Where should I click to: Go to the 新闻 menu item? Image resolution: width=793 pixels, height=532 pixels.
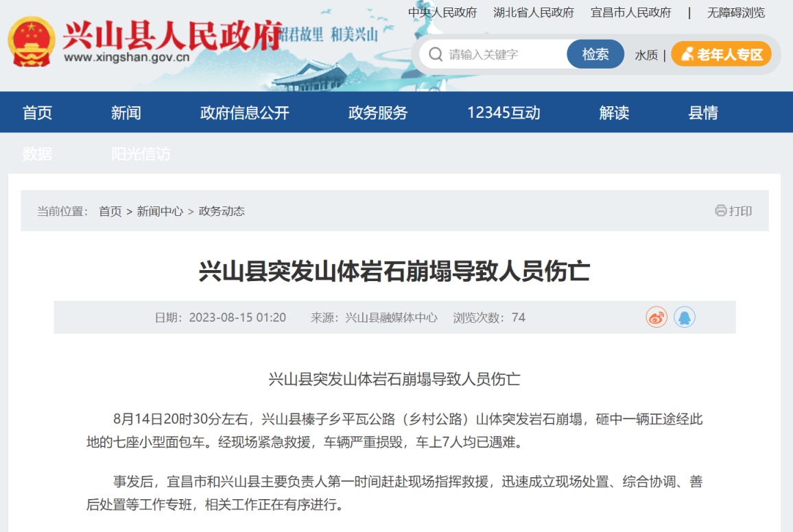point(126,113)
